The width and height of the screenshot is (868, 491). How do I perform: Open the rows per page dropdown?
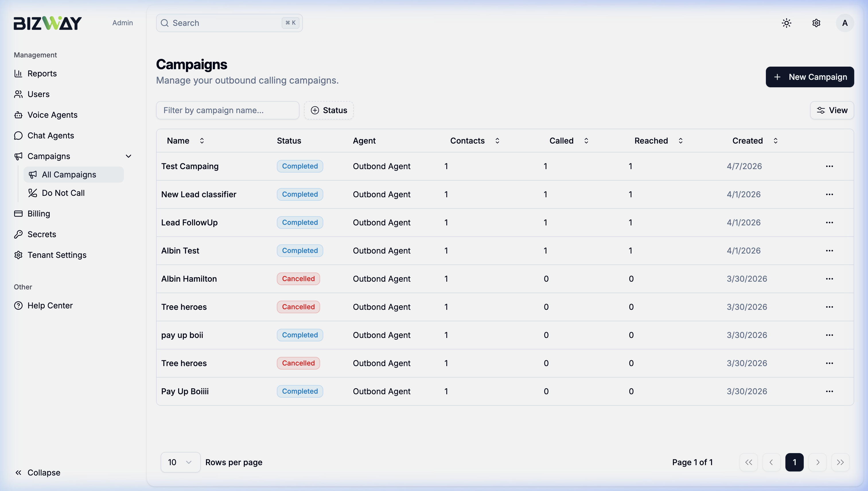pos(180,462)
